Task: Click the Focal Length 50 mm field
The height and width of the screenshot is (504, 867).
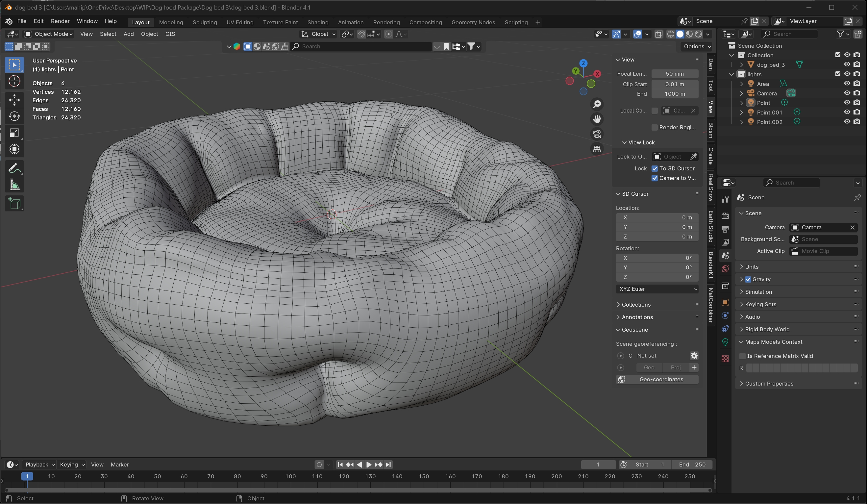Action: tap(674, 74)
